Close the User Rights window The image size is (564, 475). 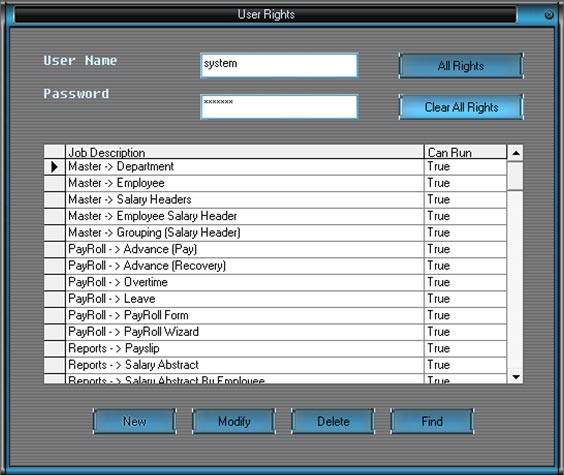click(x=549, y=15)
